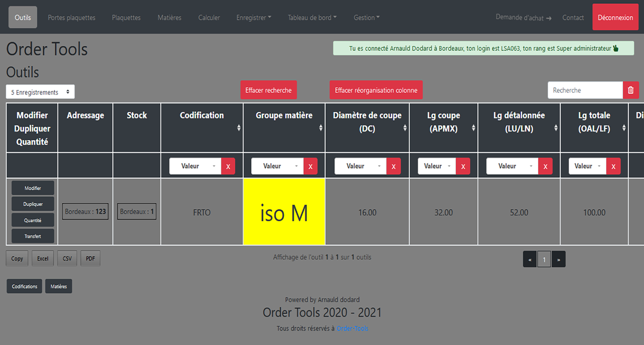The image size is (644, 345).
Task: Sort by Groupe matière column arrows
Action: tap(321, 128)
